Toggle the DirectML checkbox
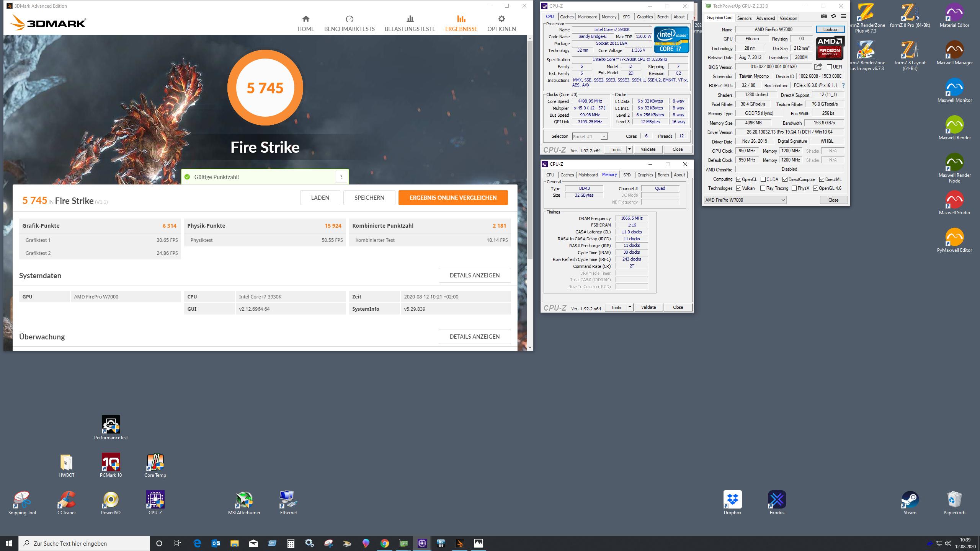Screen dimensions: 980x551 pyautogui.click(x=822, y=179)
